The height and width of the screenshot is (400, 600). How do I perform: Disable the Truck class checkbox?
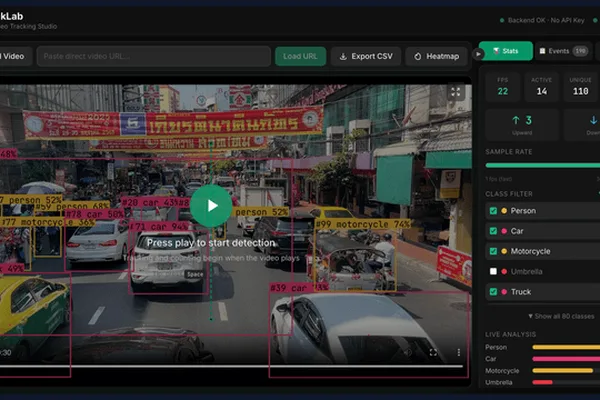click(x=493, y=292)
